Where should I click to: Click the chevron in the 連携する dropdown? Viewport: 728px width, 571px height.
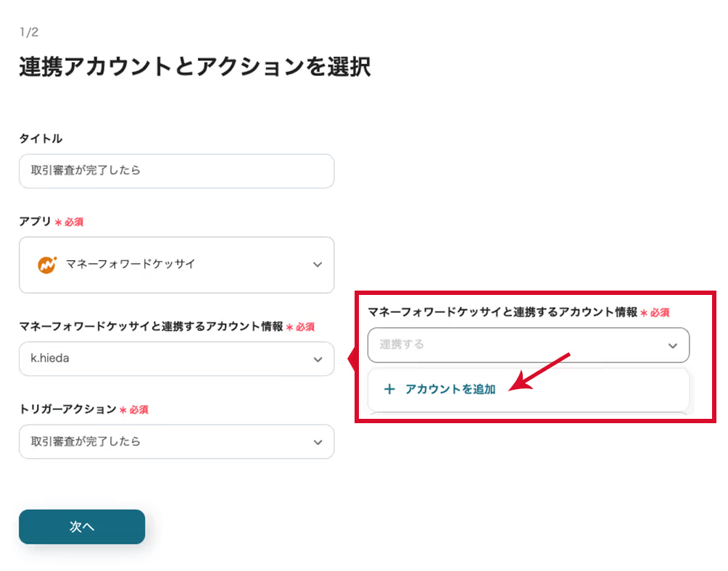click(x=673, y=346)
